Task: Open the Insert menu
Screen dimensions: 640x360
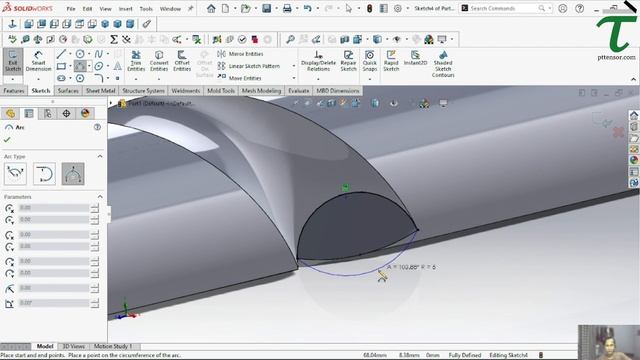Action: point(125,9)
